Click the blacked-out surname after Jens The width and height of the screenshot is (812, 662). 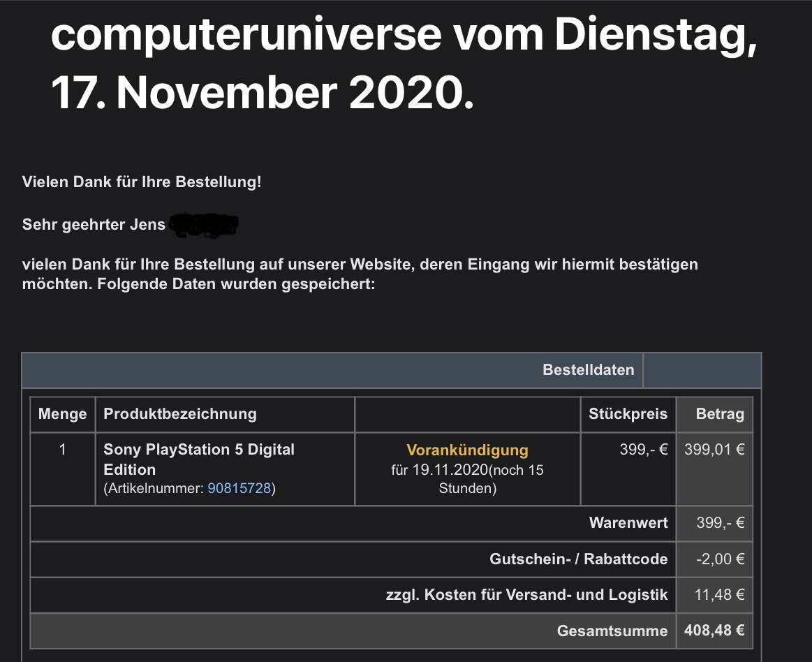pyautogui.click(x=204, y=225)
